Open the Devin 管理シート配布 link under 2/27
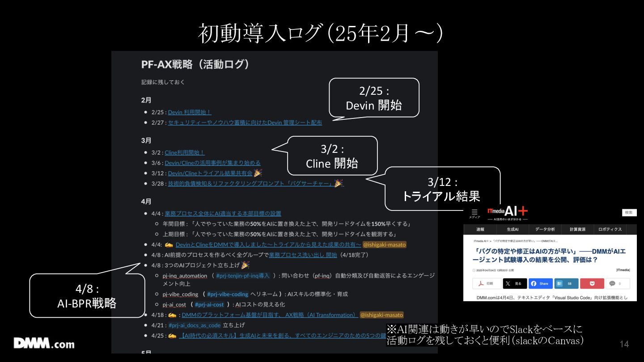Image resolution: width=644 pixels, height=362 pixels. (x=245, y=122)
